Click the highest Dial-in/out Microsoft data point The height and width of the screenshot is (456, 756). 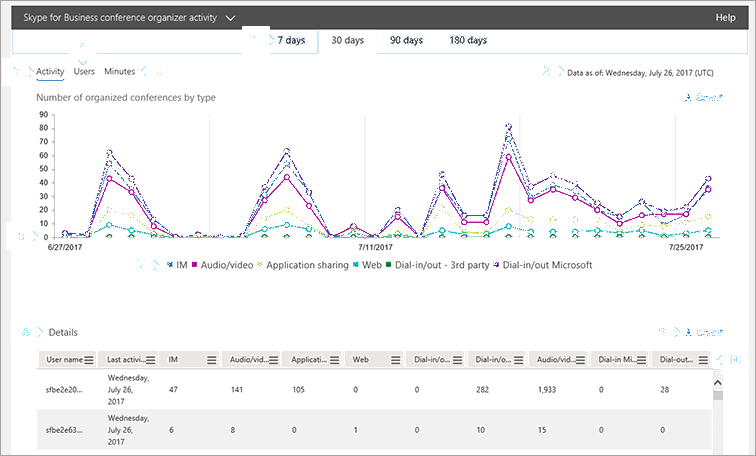tap(508, 127)
